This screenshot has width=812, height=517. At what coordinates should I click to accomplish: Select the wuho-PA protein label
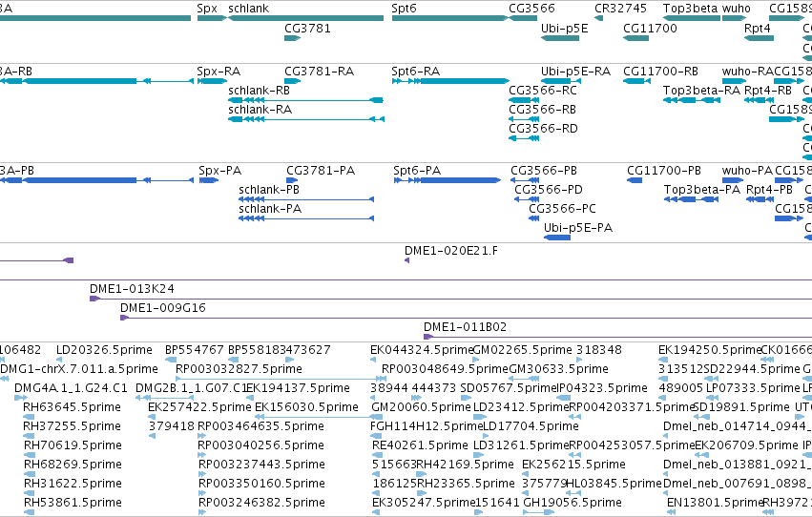(x=747, y=171)
